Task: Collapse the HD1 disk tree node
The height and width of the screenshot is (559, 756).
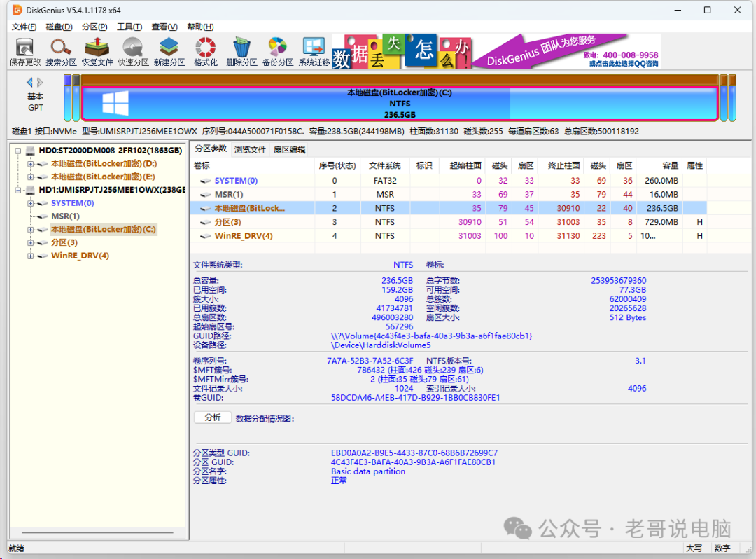Action: 17,190
